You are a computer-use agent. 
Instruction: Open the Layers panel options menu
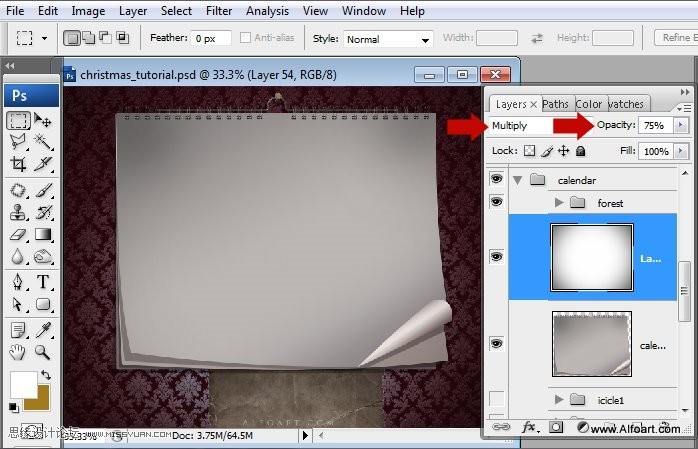[x=685, y=108]
